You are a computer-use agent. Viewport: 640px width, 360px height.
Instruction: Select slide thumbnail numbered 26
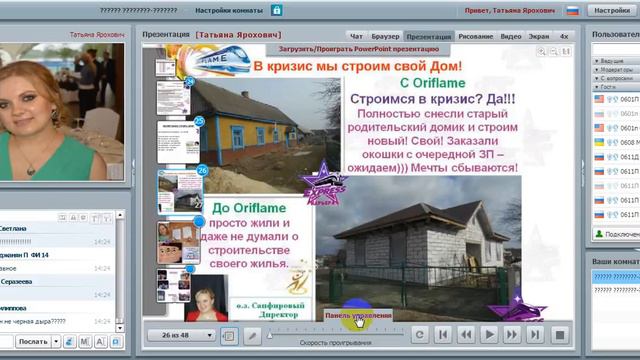coord(180,192)
